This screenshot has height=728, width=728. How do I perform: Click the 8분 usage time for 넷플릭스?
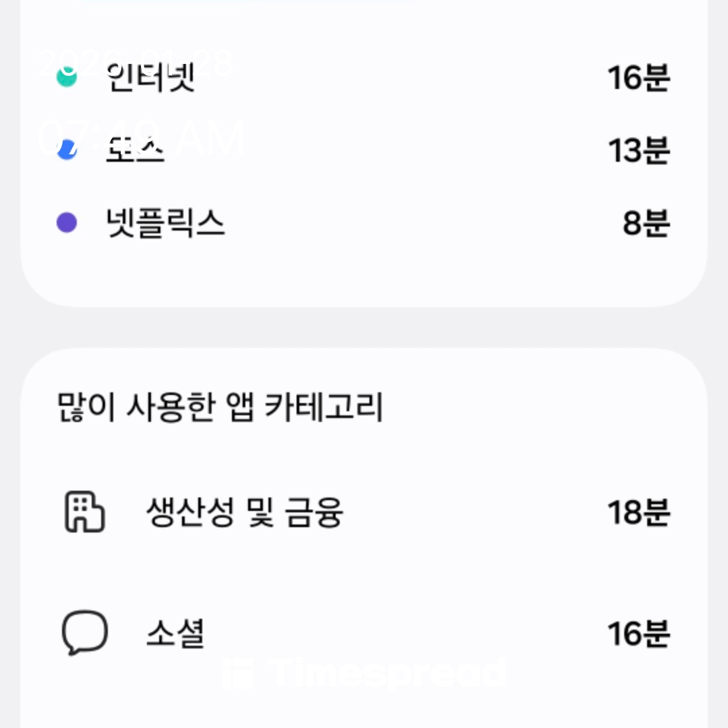645,223
